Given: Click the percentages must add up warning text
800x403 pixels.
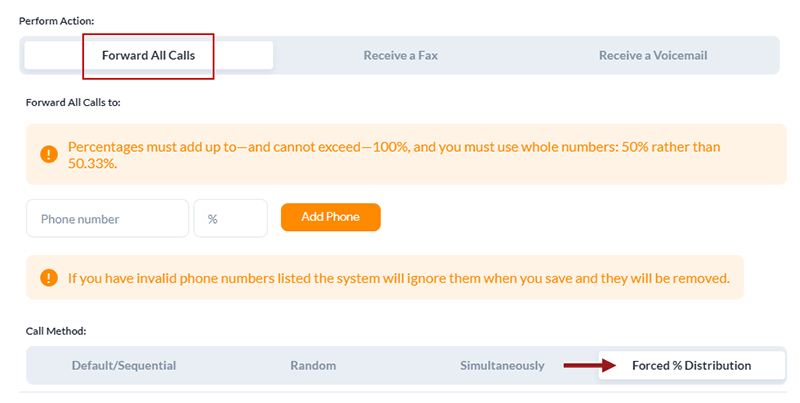Looking at the screenshot, I should (394, 155).
